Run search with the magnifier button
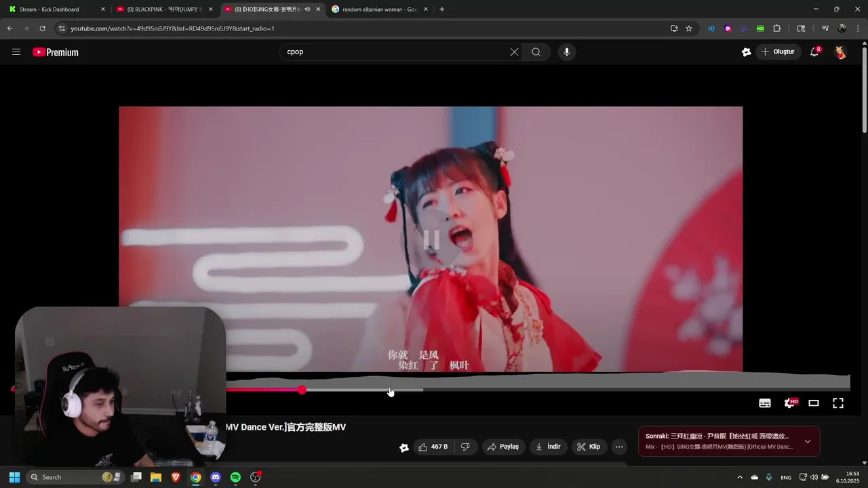 click(536, 52)
